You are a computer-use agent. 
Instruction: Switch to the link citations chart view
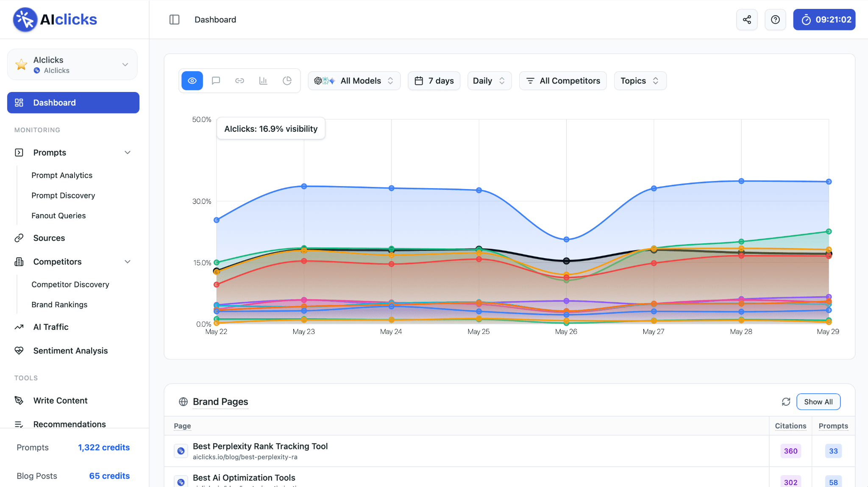point(239,81)
